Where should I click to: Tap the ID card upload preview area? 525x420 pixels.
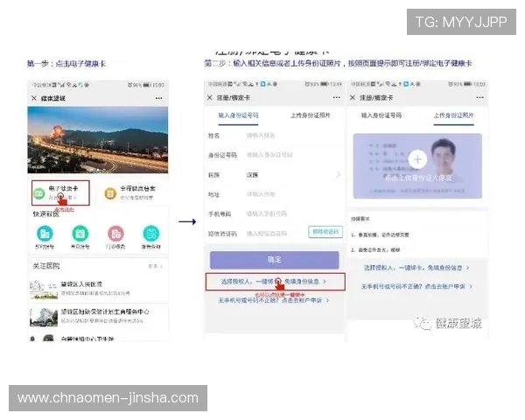[x=417, y=166]
